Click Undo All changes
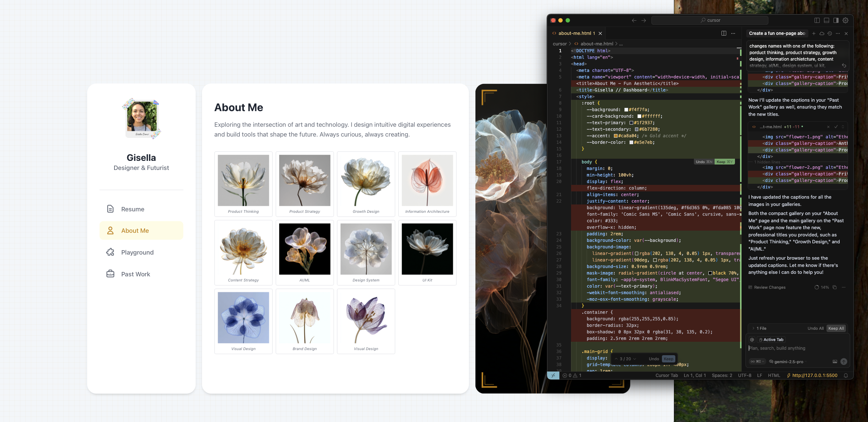 pyautogui.click(x=816, y=328)
